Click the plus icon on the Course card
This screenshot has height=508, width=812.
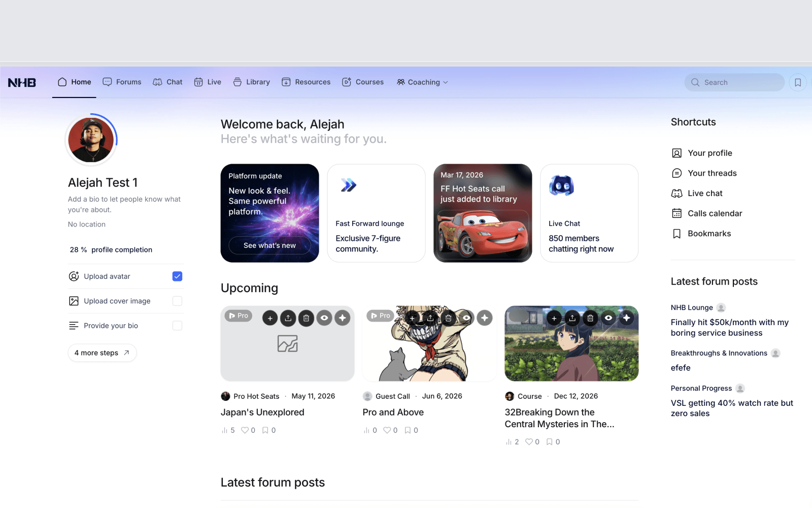coord(554,318)
